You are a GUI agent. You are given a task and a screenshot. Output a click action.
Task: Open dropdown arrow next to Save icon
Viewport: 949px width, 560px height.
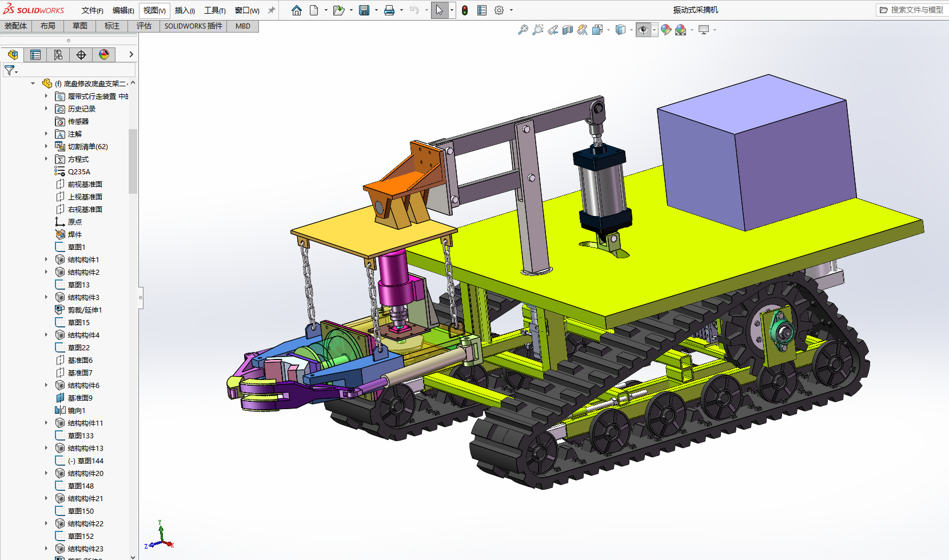coord(376,10)
